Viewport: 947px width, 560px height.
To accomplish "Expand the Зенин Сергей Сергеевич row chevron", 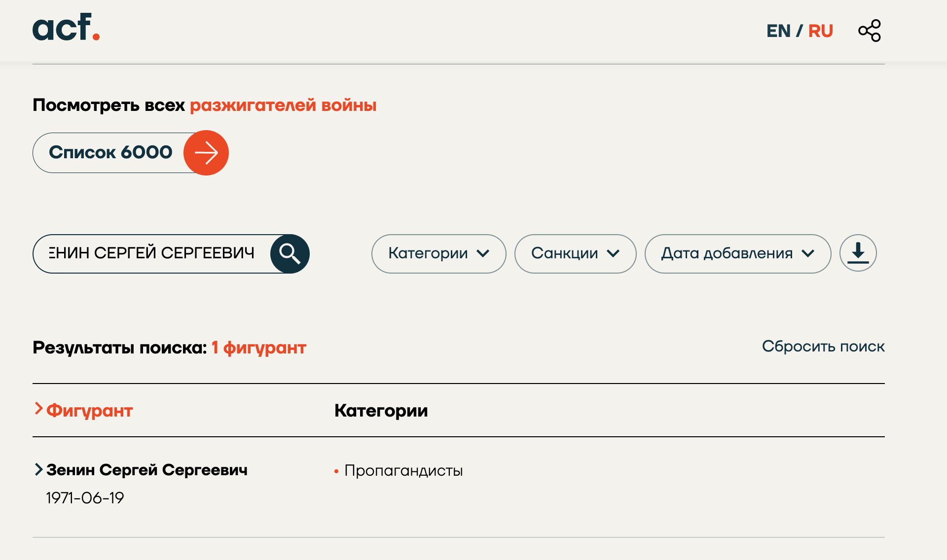I will point(38,469).
